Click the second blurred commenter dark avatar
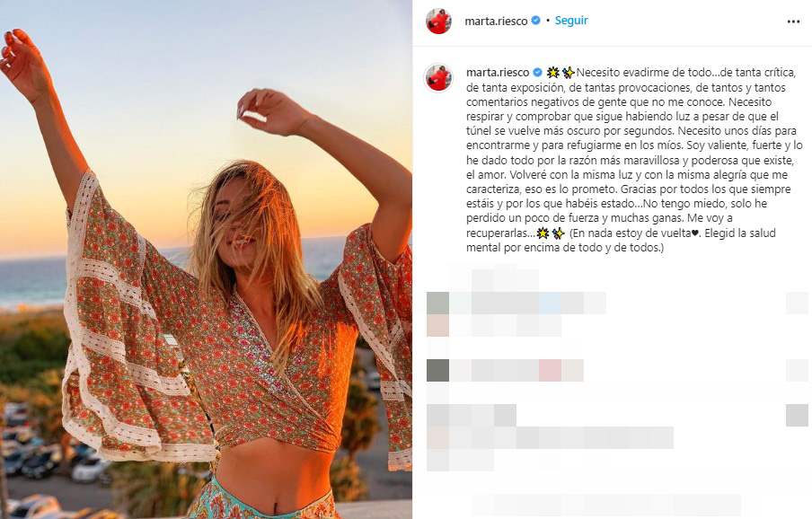Image resolution: width=812 pixels, height=519 pixels. 437,371
